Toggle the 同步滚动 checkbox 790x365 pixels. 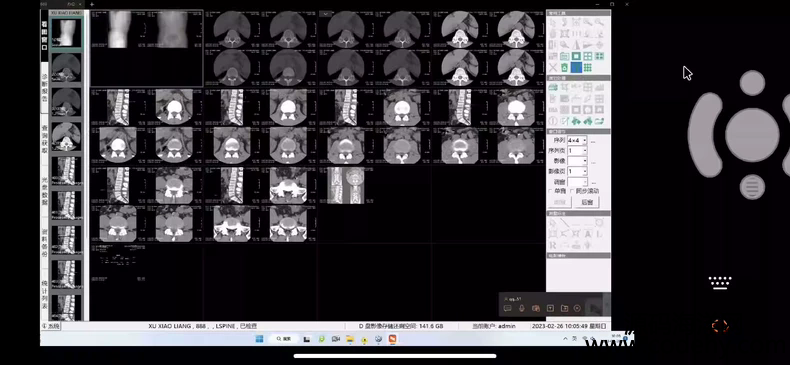(x=572, y=191)
